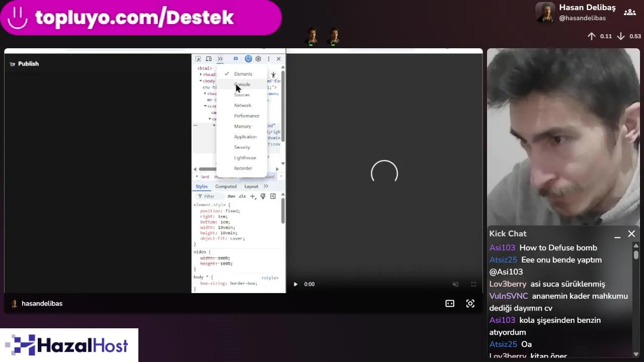Click the width: 10vmin style declaration
This screenshot has height=362, width=644.
point(218,228)
